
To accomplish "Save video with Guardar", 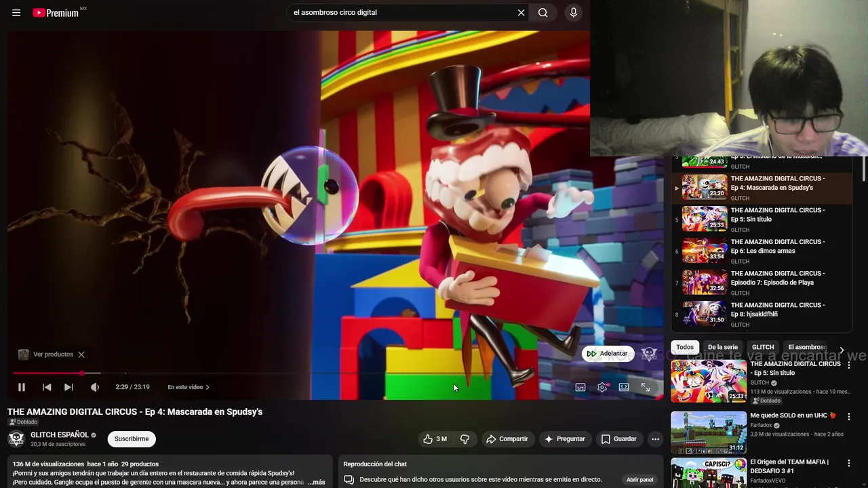I will tap(618, 439).
